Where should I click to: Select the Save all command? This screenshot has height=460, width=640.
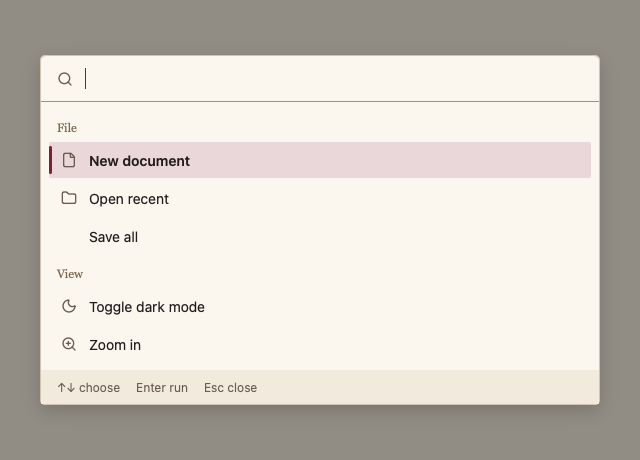(320, 237)
